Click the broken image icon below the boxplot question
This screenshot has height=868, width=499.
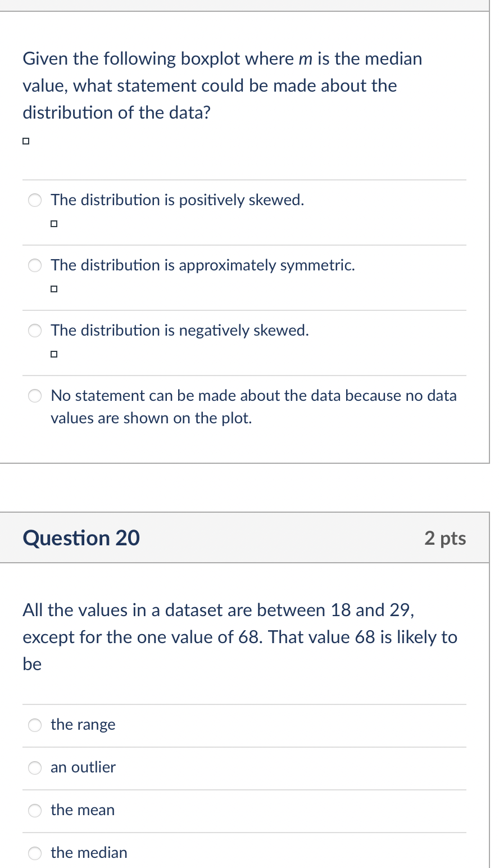(x=25, y=141)
